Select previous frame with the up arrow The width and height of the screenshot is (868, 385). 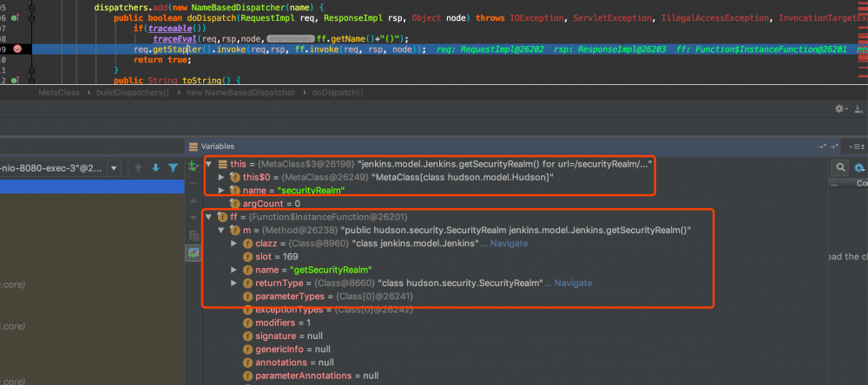[138, 167]
